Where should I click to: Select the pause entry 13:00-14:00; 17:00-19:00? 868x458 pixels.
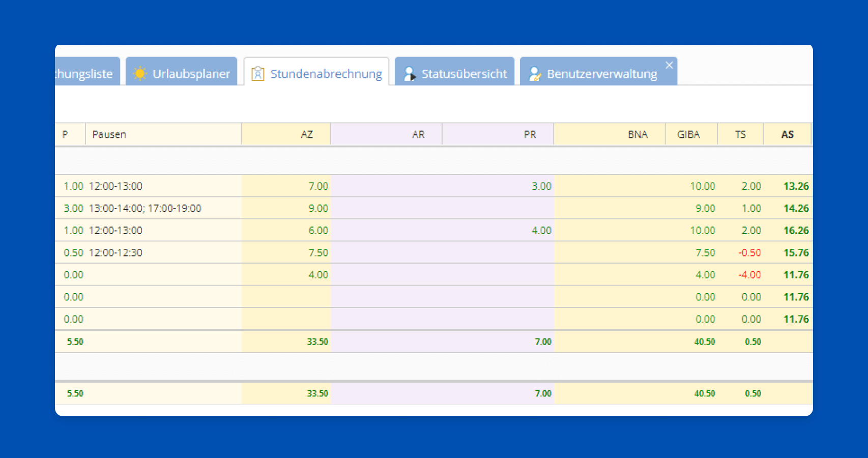[x=145, y=208]
